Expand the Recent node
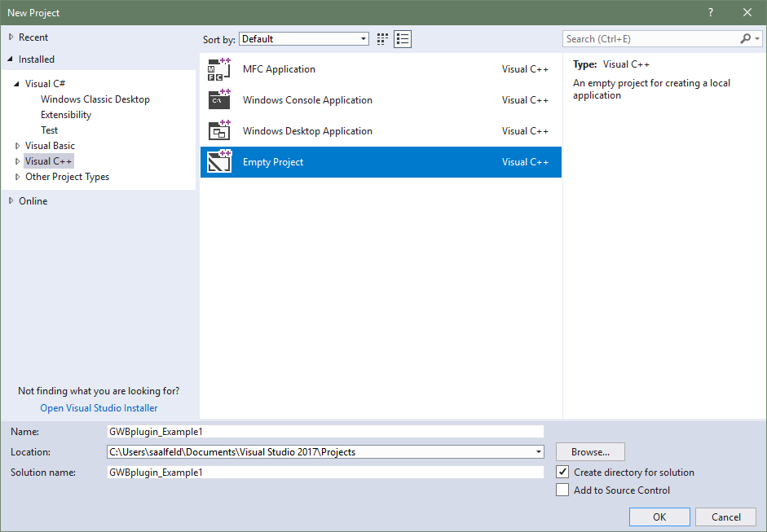The image size is (767, 532). [x=11, y=37]
